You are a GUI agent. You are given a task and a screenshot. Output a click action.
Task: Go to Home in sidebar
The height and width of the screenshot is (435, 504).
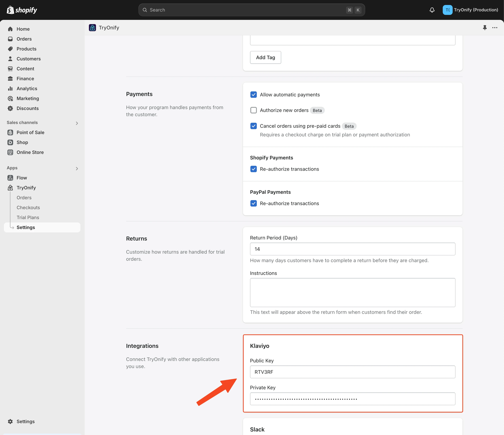[23, 29]
